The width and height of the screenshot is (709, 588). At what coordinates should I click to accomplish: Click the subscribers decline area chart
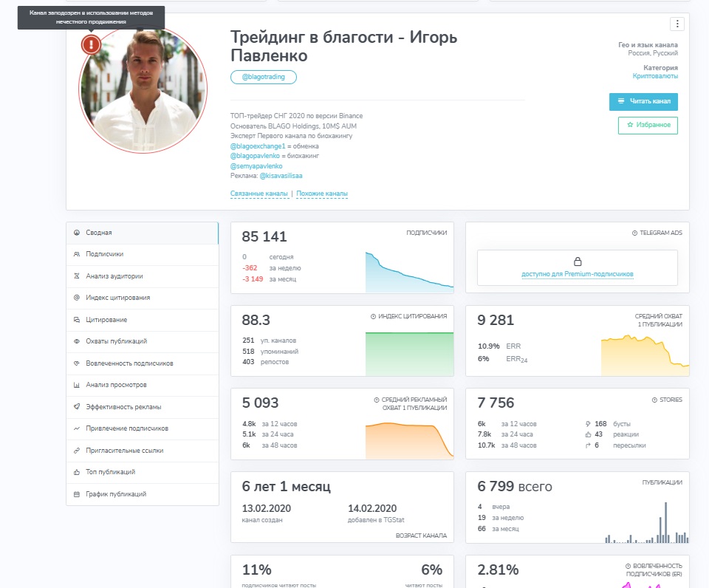(409, 273)
